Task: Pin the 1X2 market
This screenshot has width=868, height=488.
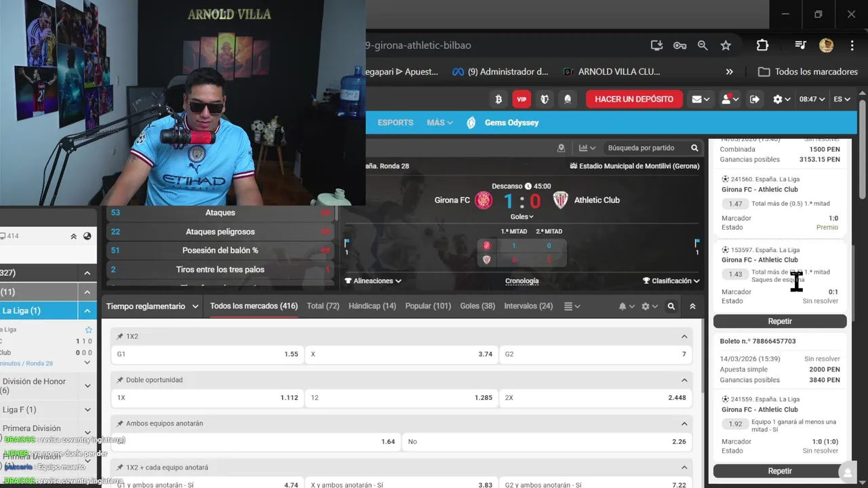Action: tap(120, 336)
